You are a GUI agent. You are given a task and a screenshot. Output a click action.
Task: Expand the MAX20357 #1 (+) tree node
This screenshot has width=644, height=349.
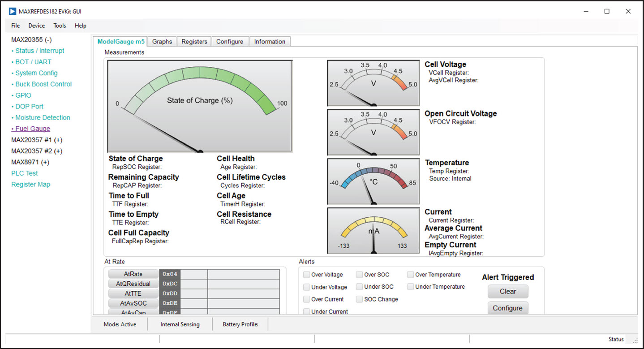[x=37, y=140]
